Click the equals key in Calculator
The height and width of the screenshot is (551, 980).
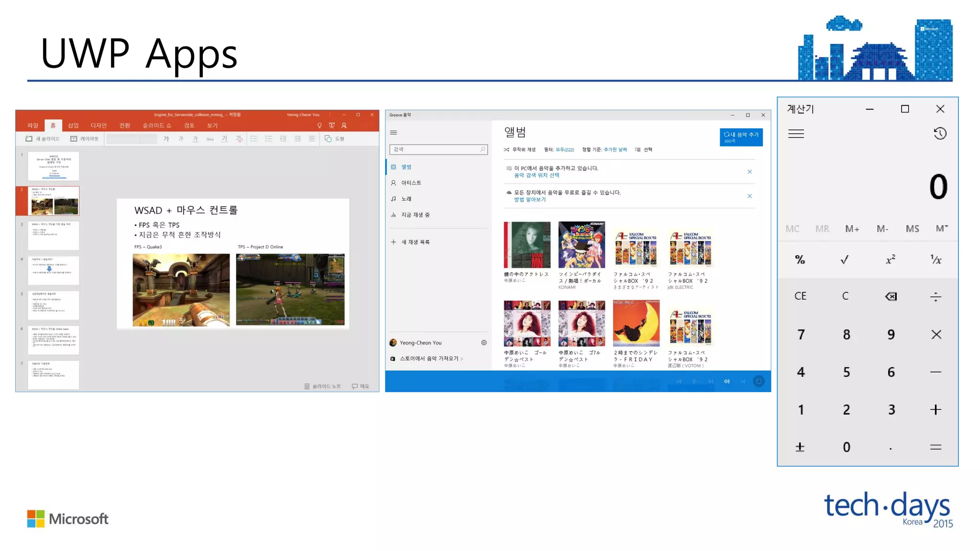936,447
